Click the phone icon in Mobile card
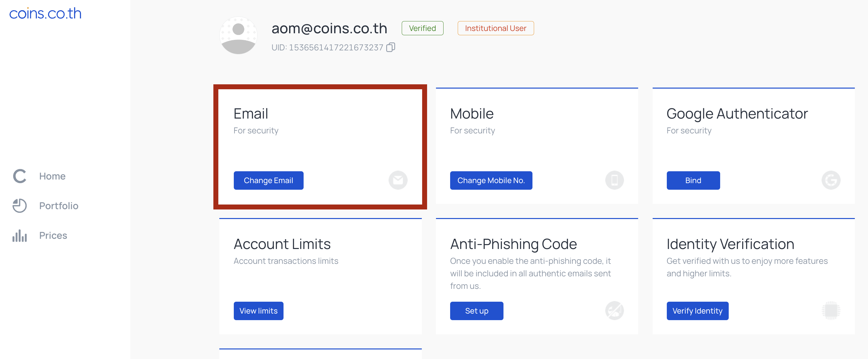The image size is (868, 359). point(614,180)
